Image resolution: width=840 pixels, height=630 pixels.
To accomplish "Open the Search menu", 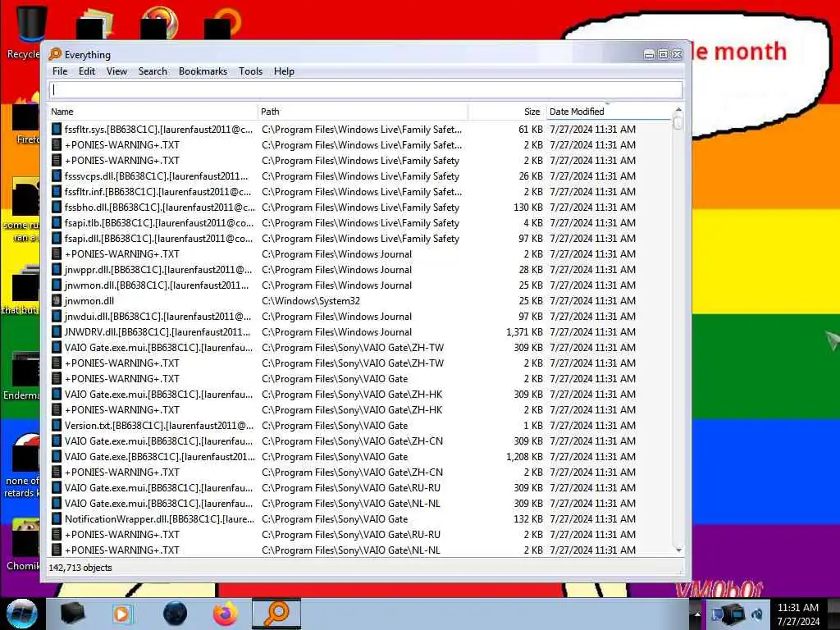I will coord(153,71).
